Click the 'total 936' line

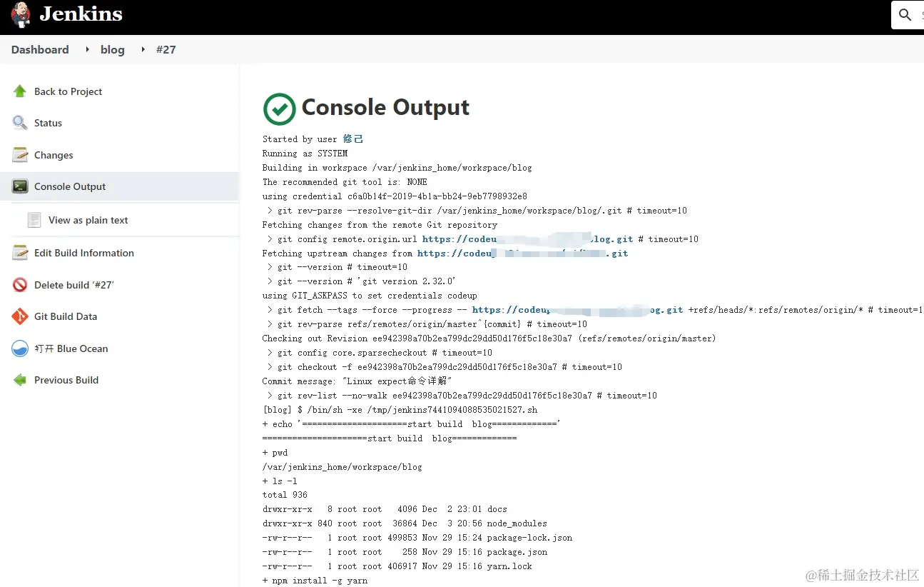click(285, 495)
